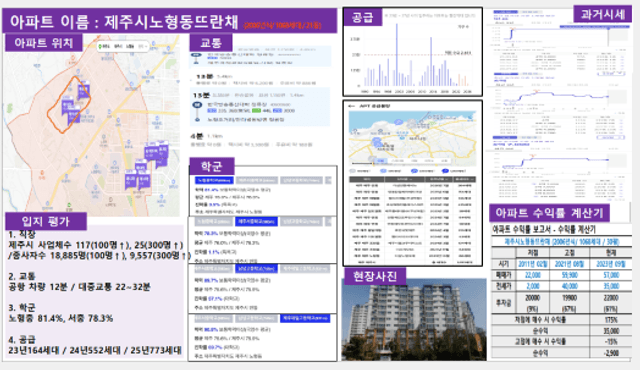Click the 고점 column header in calculator
Screen dimensions: 640x370
570,253
